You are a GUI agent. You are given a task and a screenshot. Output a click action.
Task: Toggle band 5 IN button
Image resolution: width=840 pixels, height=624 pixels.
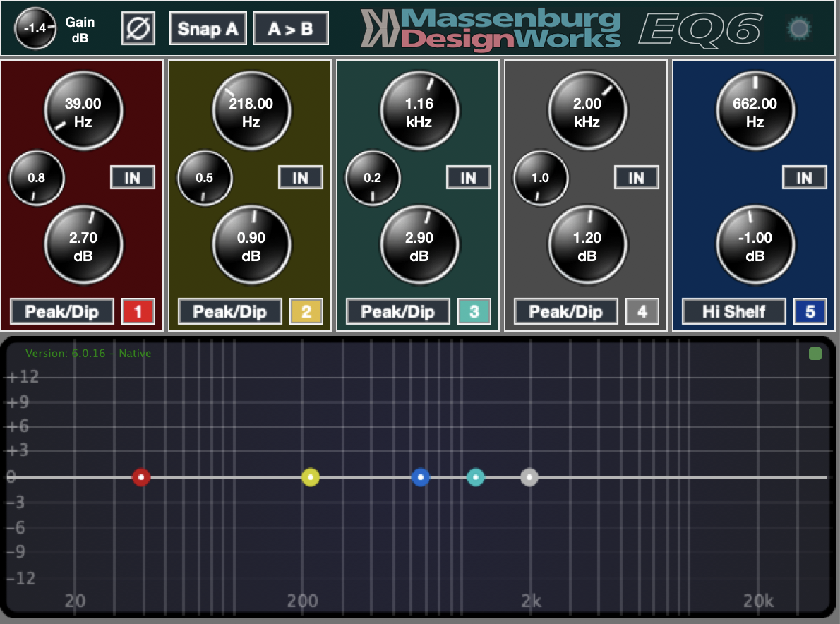tap(804, 177)
